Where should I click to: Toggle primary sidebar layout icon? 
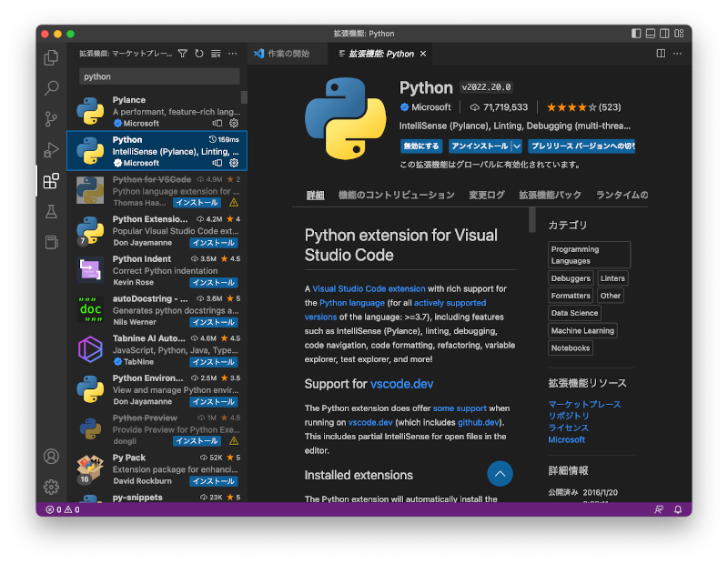coord(636,34)
